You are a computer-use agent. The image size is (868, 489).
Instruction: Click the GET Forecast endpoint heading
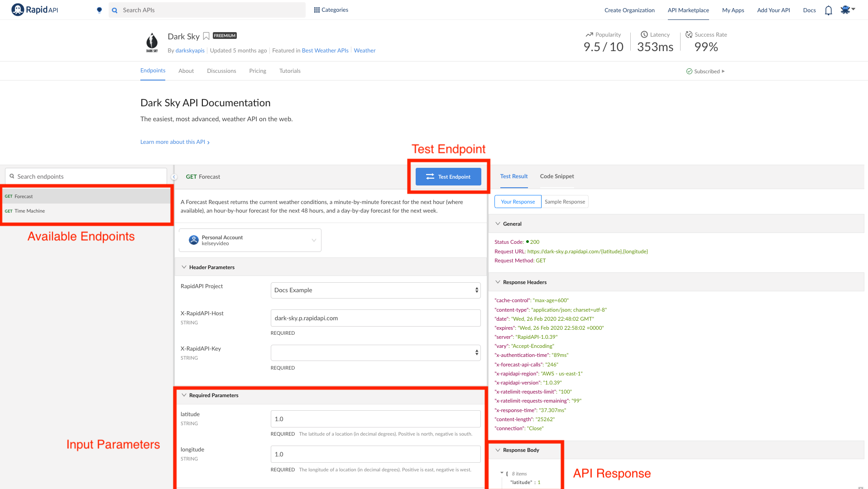pyautogui.click(x=203, y=177)
